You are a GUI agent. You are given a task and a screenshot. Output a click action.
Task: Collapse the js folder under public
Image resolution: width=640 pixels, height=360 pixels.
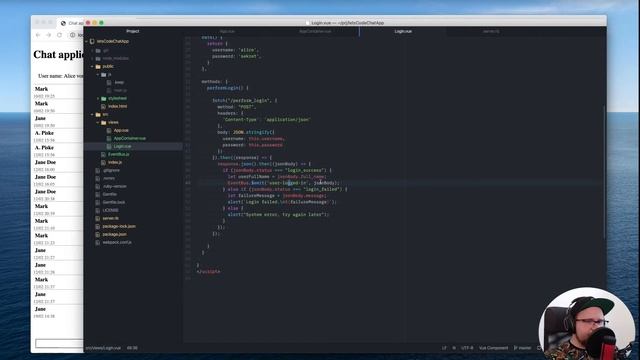(98, 75)
